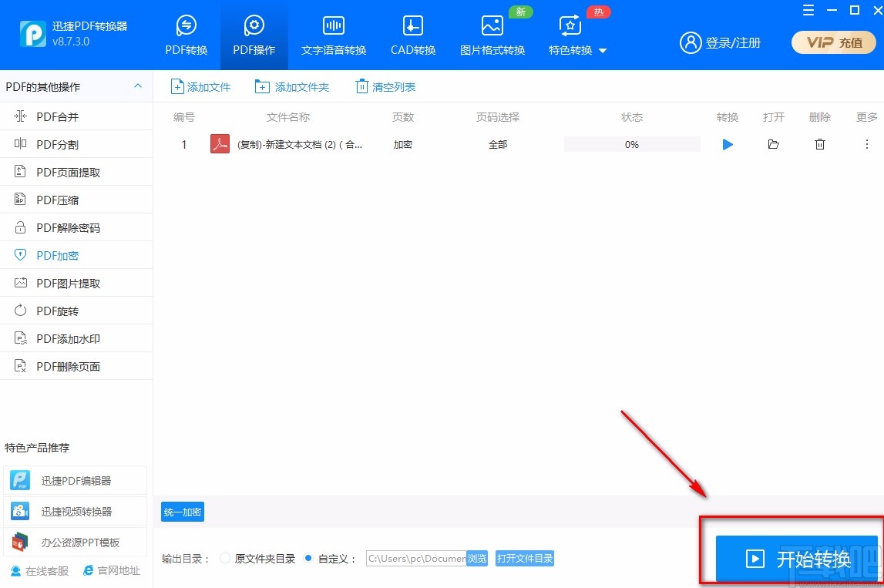The width and height of the screenshot is (884, 588).
Task: Click 开始转换 start button
Action: (x=797, y=559)
